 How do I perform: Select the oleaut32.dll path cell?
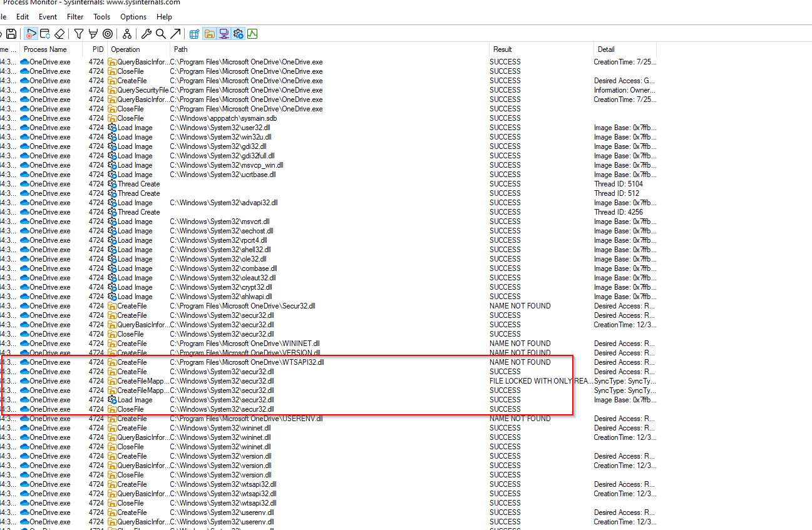pyautogui.click(x=223, y=278)
